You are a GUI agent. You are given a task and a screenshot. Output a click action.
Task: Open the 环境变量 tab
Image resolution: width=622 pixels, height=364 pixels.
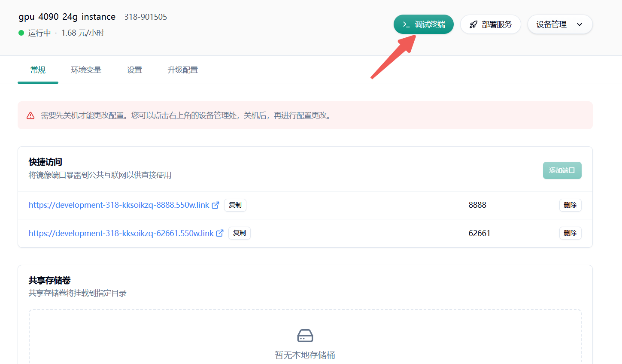86,70
